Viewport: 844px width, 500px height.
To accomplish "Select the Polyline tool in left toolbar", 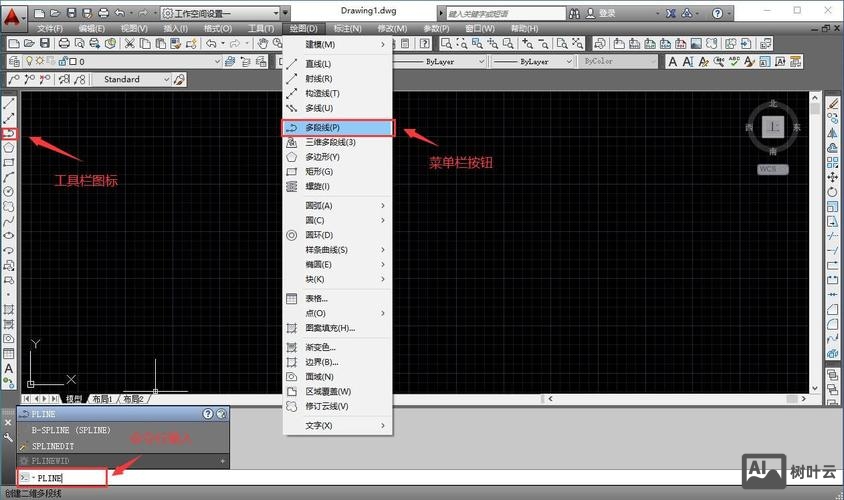I will point(9,132).
